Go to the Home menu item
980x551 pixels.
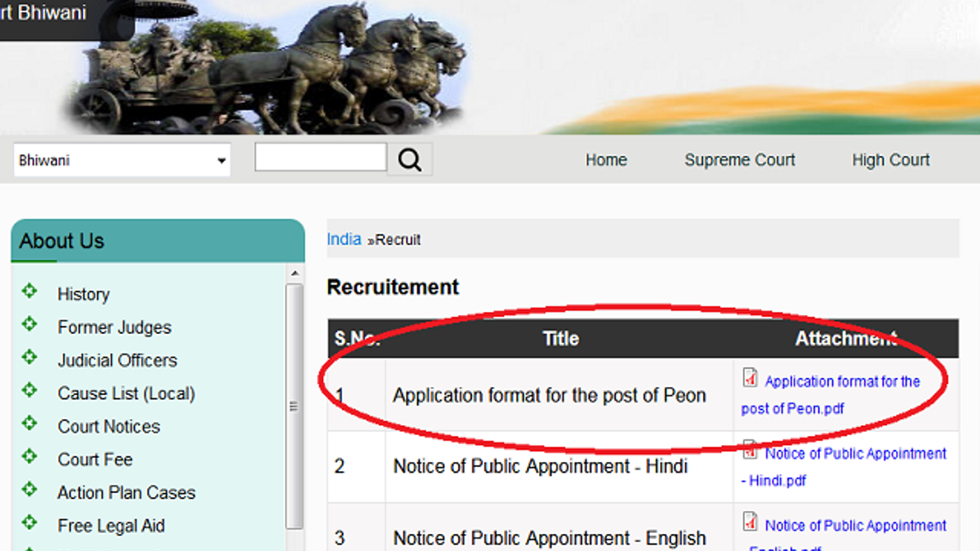pos(606,161)
